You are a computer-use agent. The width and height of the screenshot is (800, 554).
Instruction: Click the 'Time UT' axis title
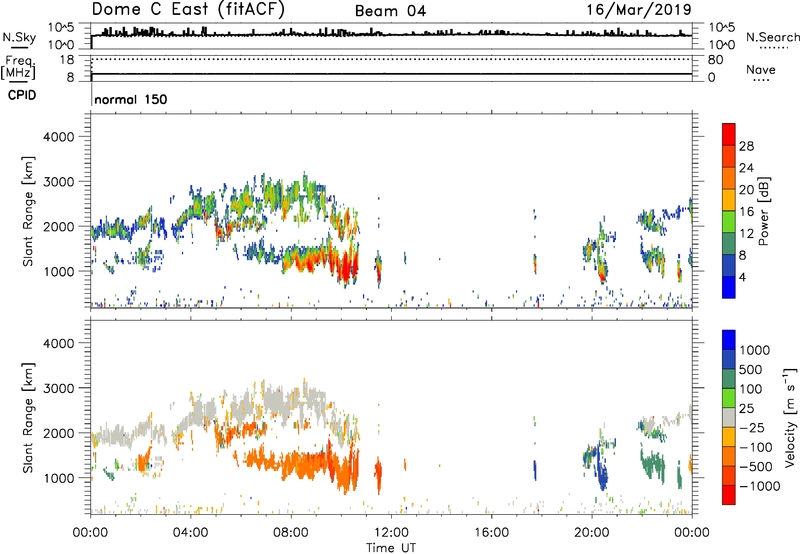tap(391, 548)
